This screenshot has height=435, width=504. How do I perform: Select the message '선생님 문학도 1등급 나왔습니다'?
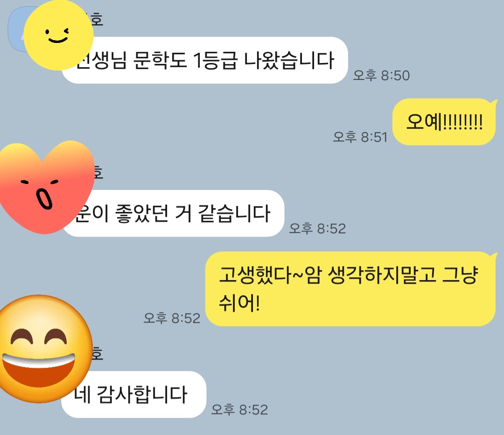(205, 61)
